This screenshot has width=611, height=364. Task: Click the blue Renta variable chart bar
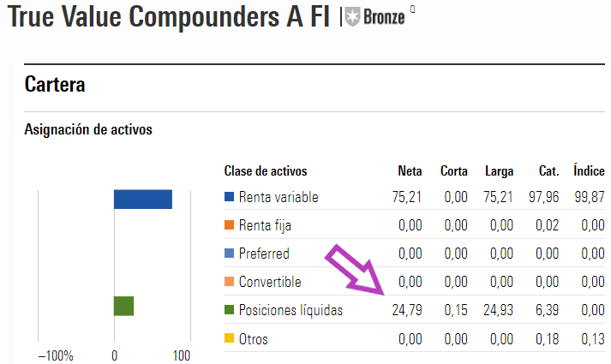pyautogui.click(x=143, y=200)
